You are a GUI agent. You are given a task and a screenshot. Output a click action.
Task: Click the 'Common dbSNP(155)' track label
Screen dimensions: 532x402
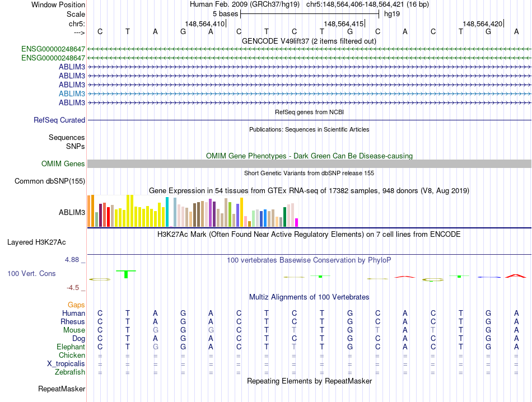[x=49, y=181]
